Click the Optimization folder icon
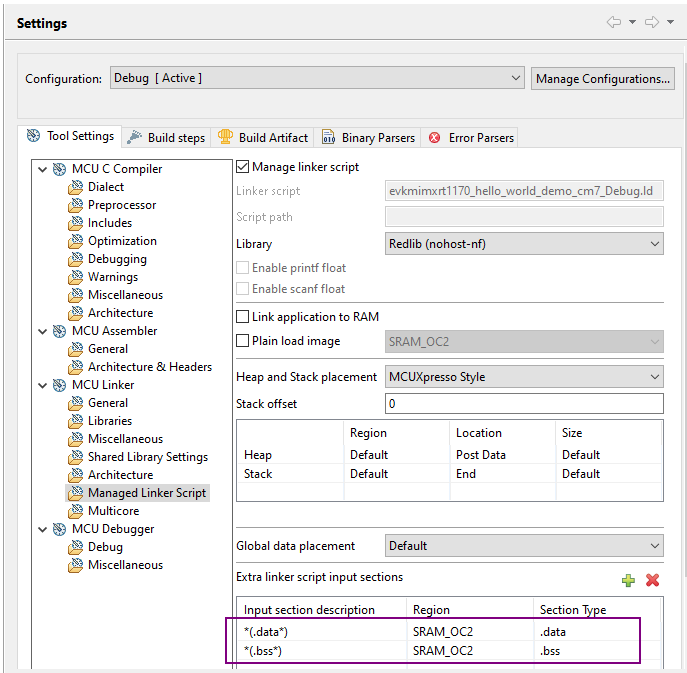The height and width of the screenshot is (673, 687). (76, 241)
